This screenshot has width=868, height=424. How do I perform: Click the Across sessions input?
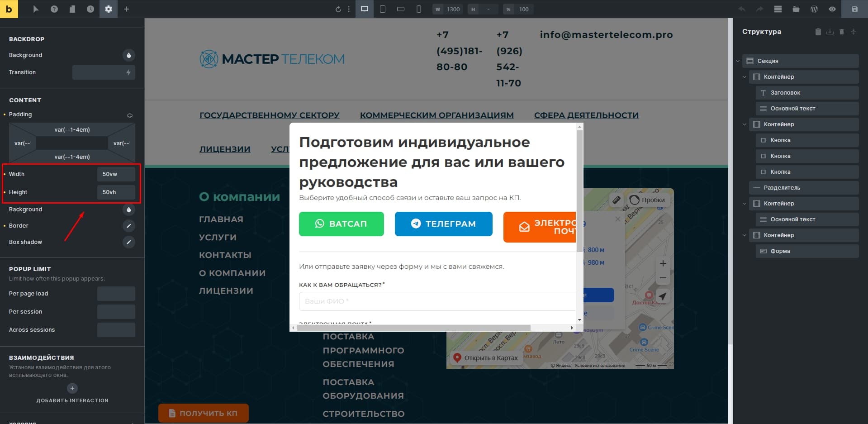tap(116, 330)
